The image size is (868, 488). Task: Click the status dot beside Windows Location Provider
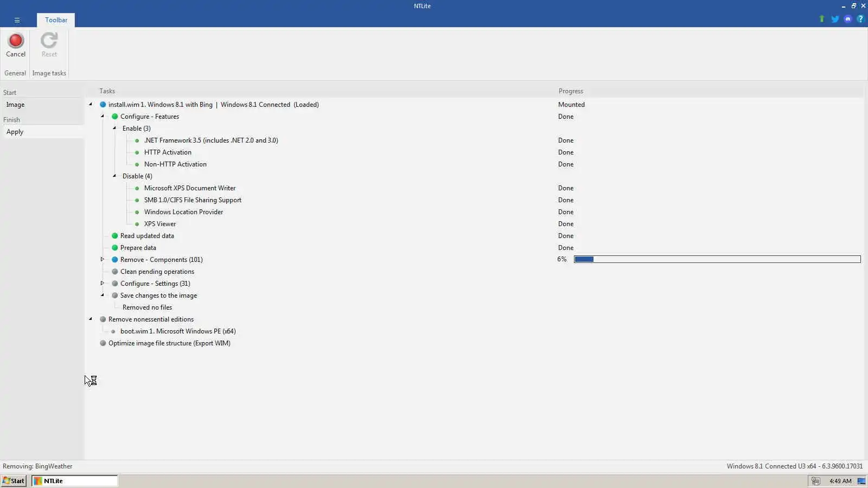coord(137,212)
